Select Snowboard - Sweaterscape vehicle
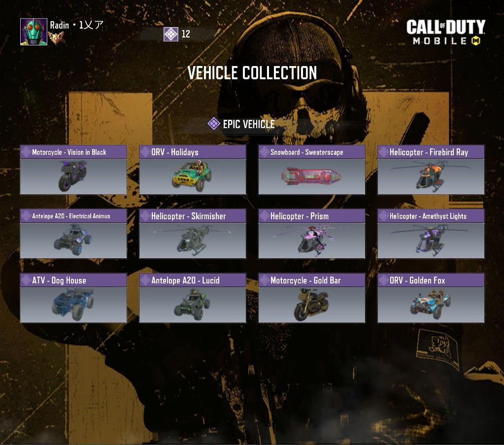Screen dimensions: 504x445 click(x=312, y=170)
